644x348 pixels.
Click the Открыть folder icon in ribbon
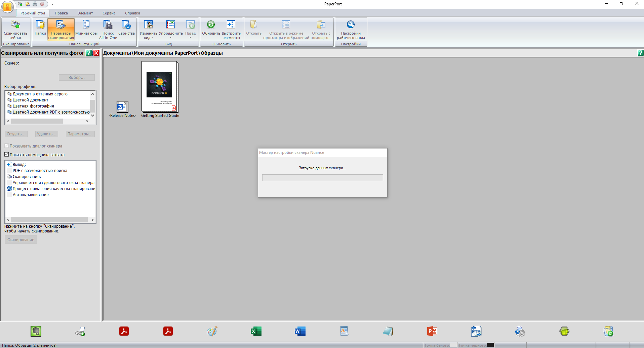tap(254, 28)
